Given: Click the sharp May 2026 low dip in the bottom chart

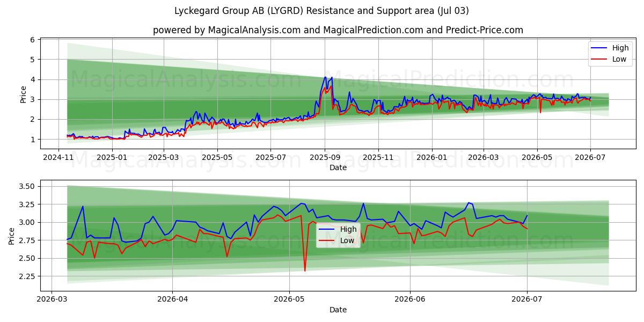Looking at the screenshot, I should click(x=305, y=270).
